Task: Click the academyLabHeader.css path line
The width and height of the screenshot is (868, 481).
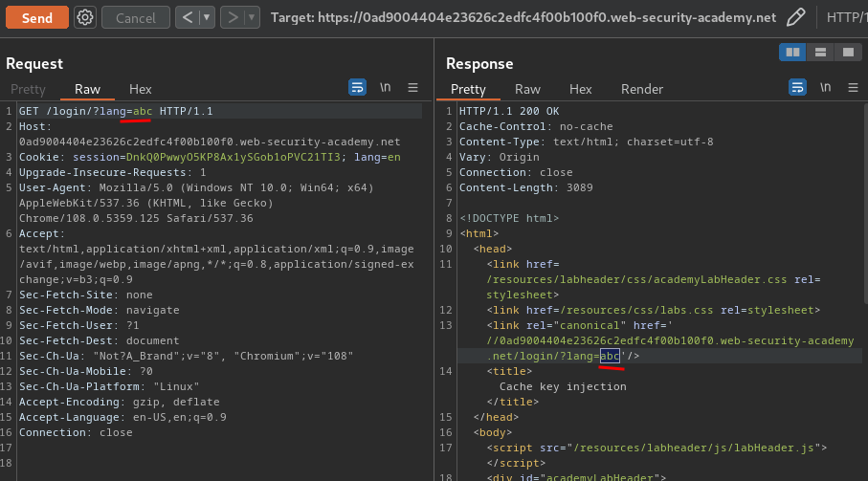Action: coord(636,280)
